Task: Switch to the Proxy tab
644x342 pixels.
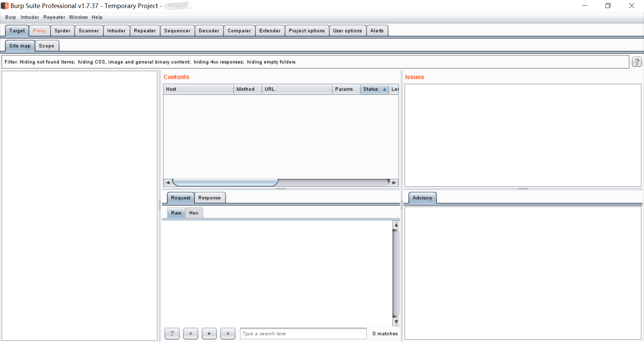Action: (39, 31)
